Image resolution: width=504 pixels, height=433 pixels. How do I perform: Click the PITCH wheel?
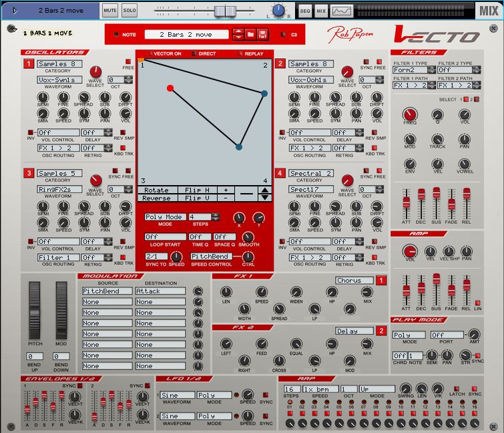click(35, 311)
